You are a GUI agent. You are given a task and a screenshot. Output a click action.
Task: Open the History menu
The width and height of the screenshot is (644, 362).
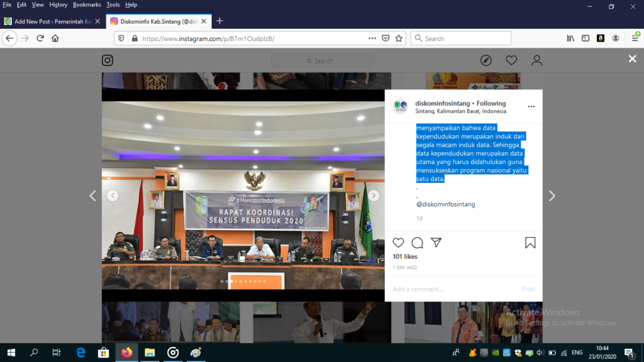point(58,4)
